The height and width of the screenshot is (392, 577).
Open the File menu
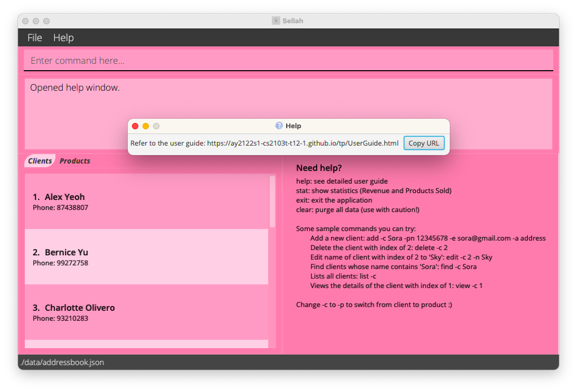click(35, 37)
